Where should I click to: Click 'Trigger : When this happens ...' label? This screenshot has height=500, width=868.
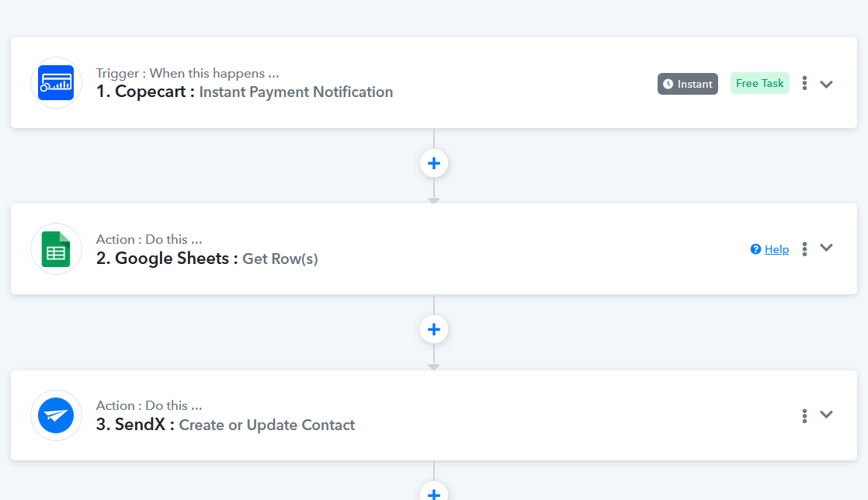187,73
